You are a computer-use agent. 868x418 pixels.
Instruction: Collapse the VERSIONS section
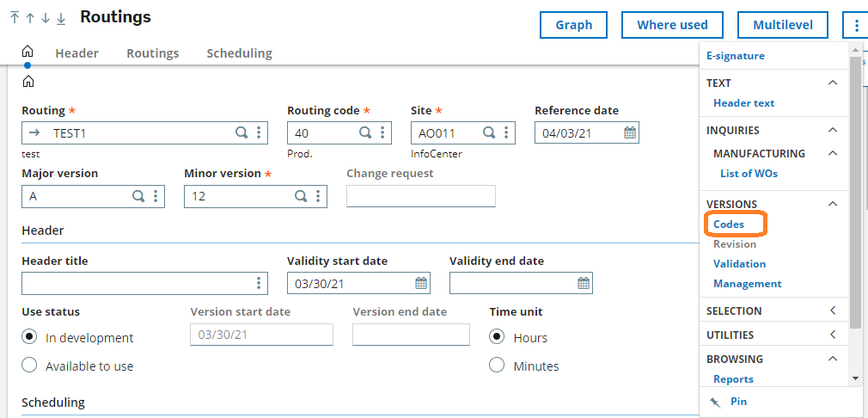tap(832, 204)
